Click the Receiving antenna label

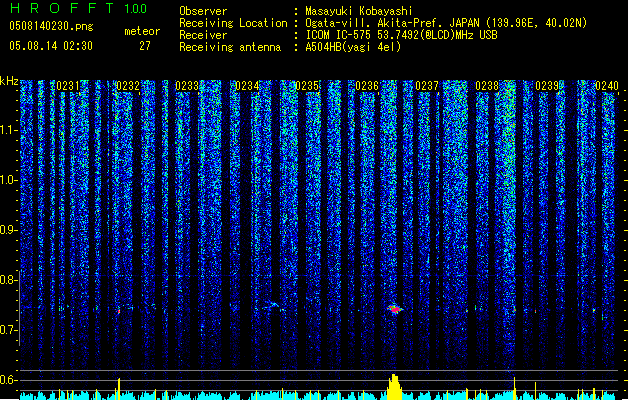point(230,47)
